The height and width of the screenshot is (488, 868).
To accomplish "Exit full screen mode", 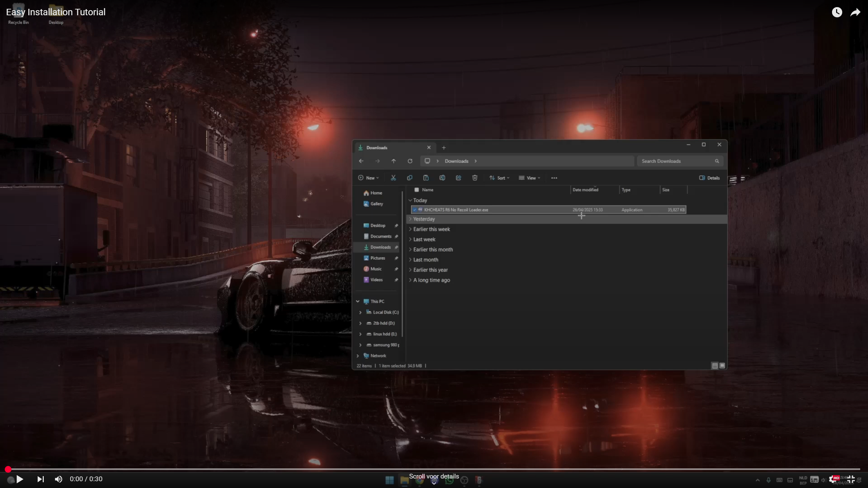I will (851, 479).
